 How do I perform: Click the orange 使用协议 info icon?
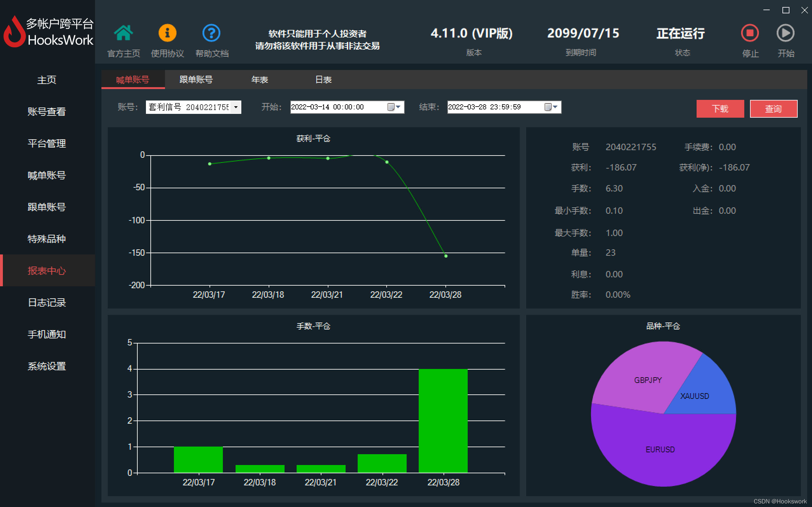tap(167, 33)
